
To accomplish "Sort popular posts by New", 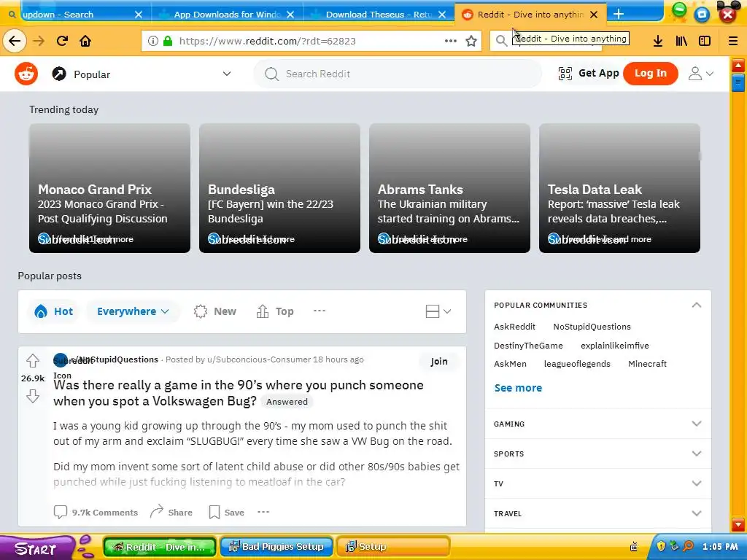I will (x=215, y=311).
